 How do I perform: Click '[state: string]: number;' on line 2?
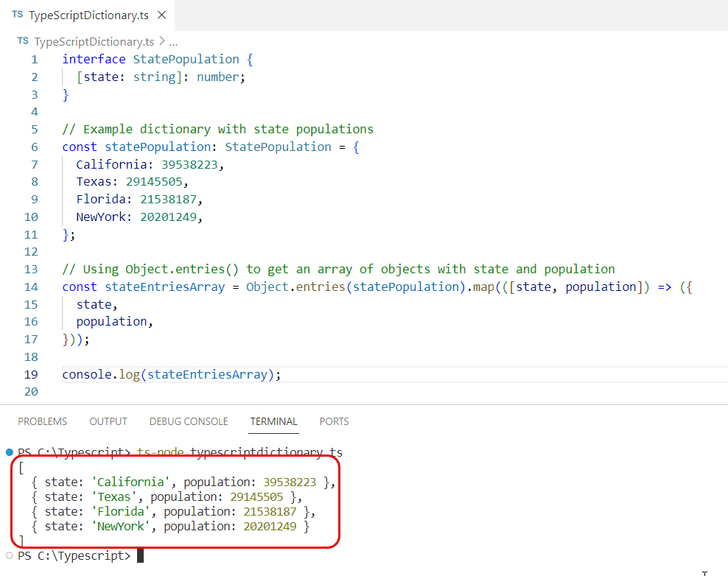(x=161, y=77)
